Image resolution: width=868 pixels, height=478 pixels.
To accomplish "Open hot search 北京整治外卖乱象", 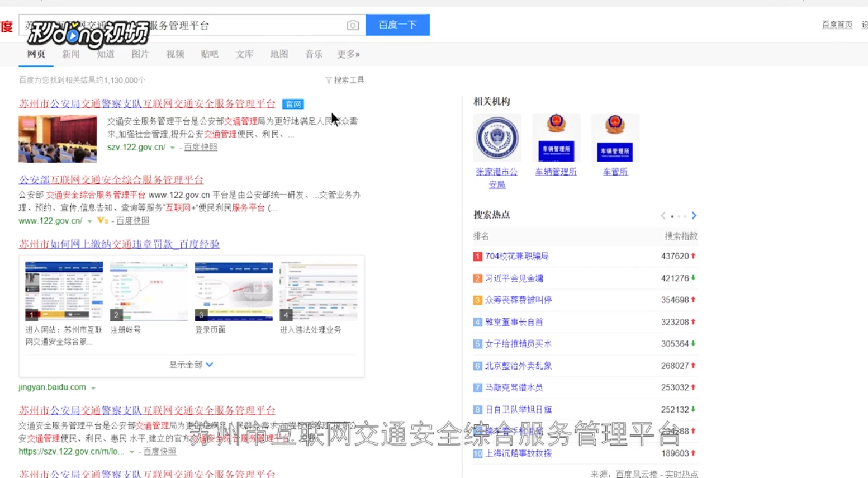I will pyautogui.click(x=519, y=366).
